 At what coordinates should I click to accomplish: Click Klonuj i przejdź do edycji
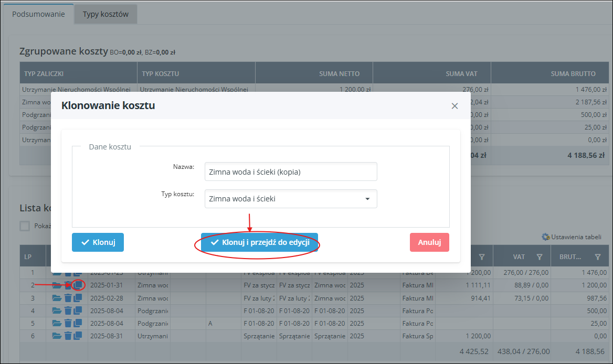[x=259, y=242]
